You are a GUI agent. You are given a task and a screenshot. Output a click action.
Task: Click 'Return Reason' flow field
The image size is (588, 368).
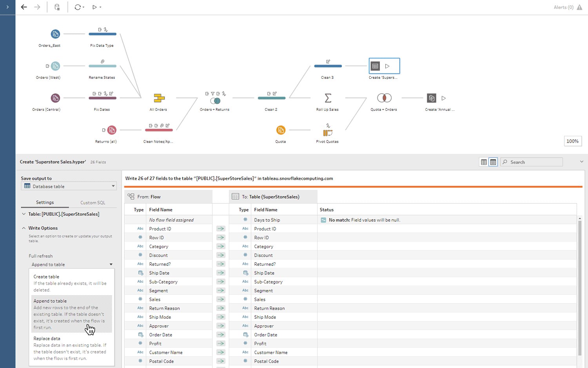[x=164, y=308]
